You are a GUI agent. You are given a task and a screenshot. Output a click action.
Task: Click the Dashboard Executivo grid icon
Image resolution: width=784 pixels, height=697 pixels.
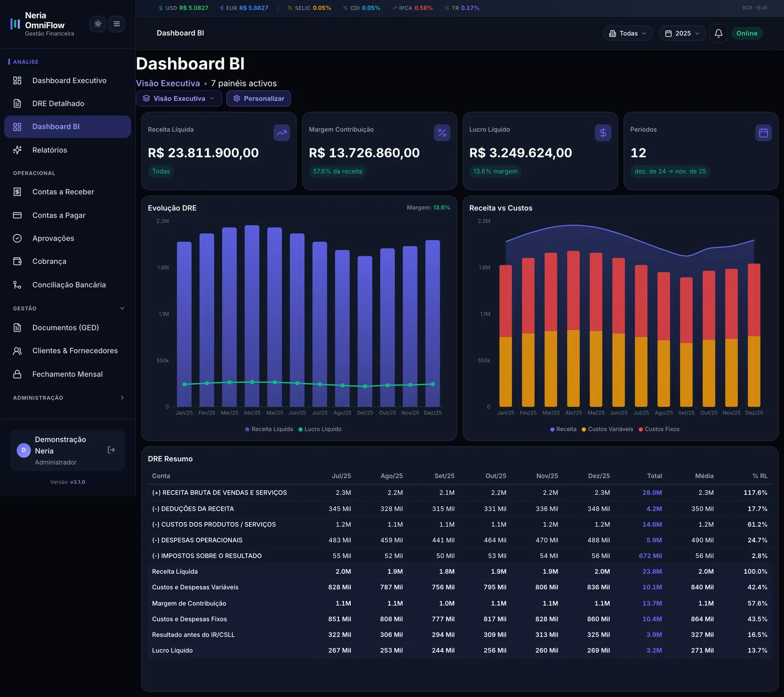pos(17,80)
